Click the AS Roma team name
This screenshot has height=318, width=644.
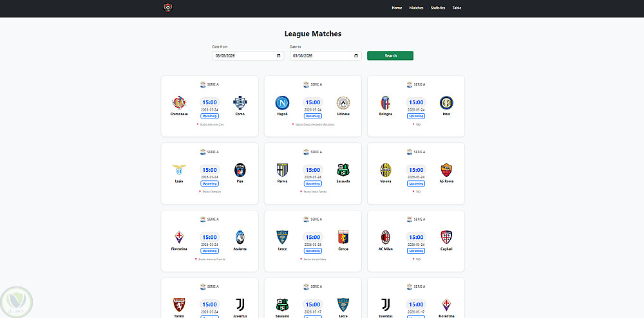coord(446,182)
